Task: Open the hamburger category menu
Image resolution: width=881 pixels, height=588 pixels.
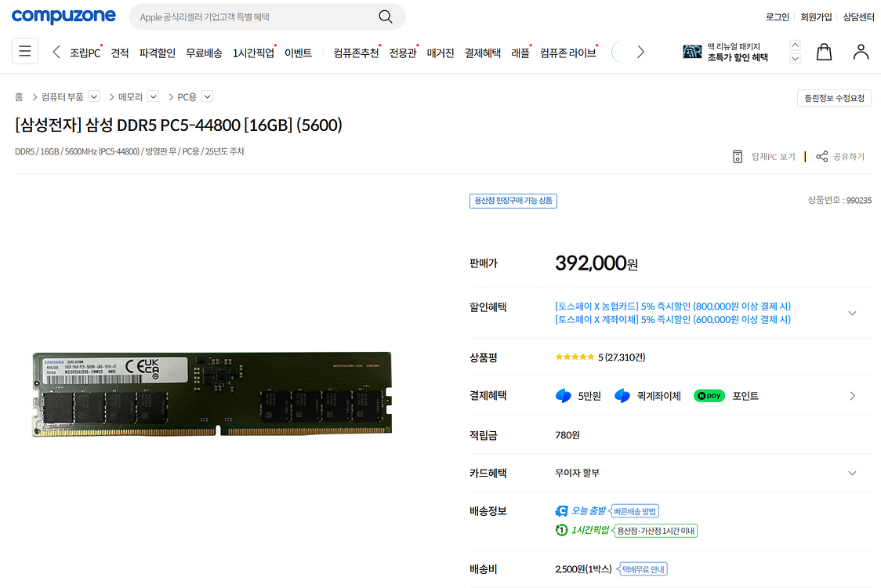Action: [25, 52]
